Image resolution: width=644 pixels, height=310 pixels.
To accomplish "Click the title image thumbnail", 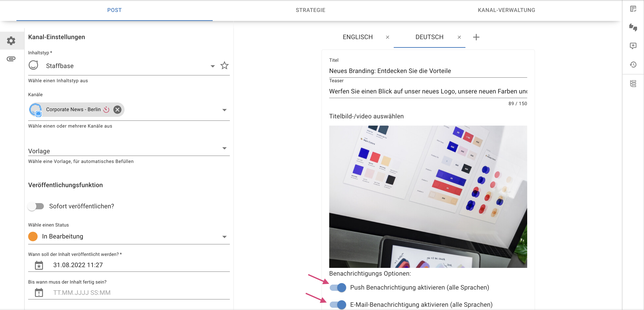I will (428, 197).
